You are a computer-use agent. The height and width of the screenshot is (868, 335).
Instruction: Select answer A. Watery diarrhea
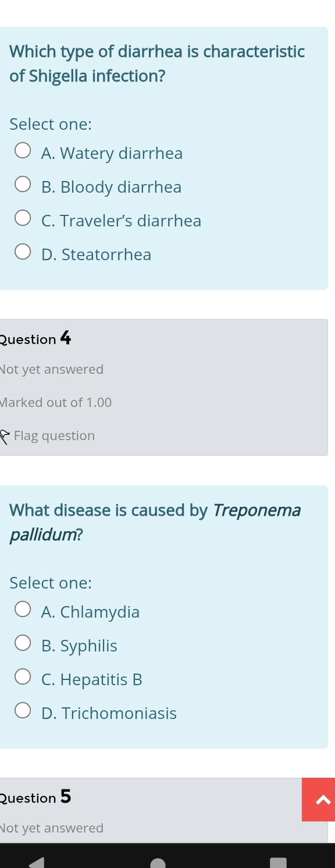tap(22, 150)
